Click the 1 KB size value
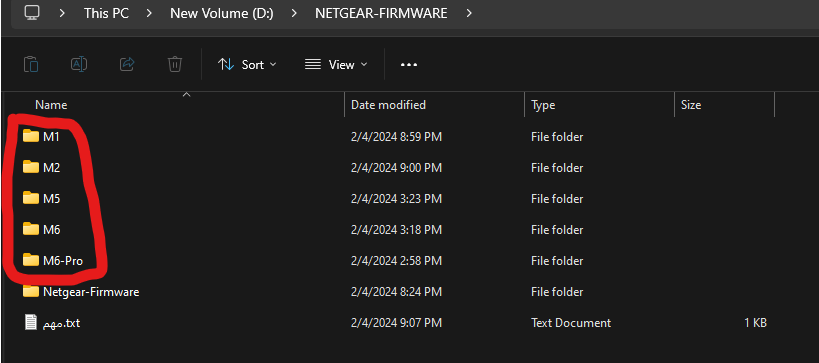 coord(755,323)
